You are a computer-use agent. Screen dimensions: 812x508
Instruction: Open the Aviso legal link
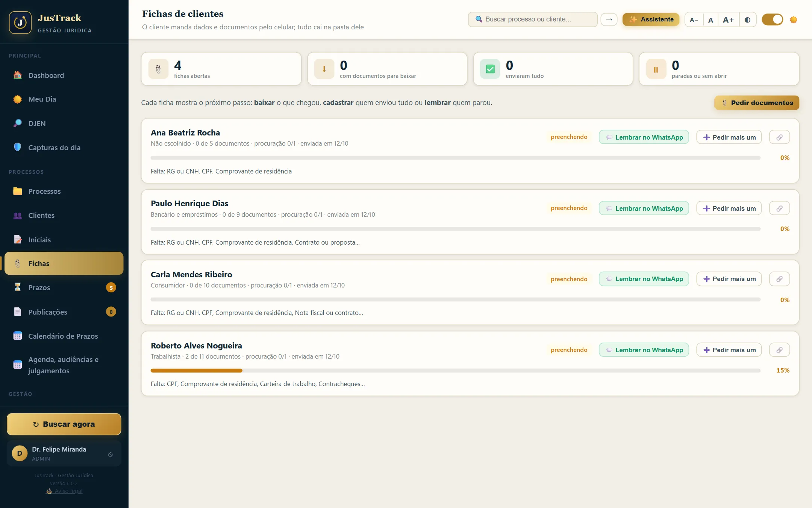[x=64, y=491]
